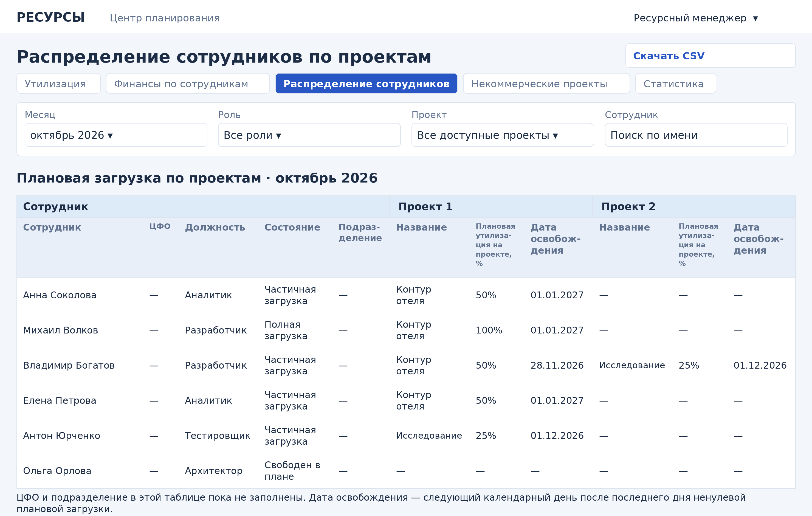Image resolution: width=812 pixels, height=516 pixels.
Task: Open the Ресурсный менеджер user menu
Action: click(696, 18)
